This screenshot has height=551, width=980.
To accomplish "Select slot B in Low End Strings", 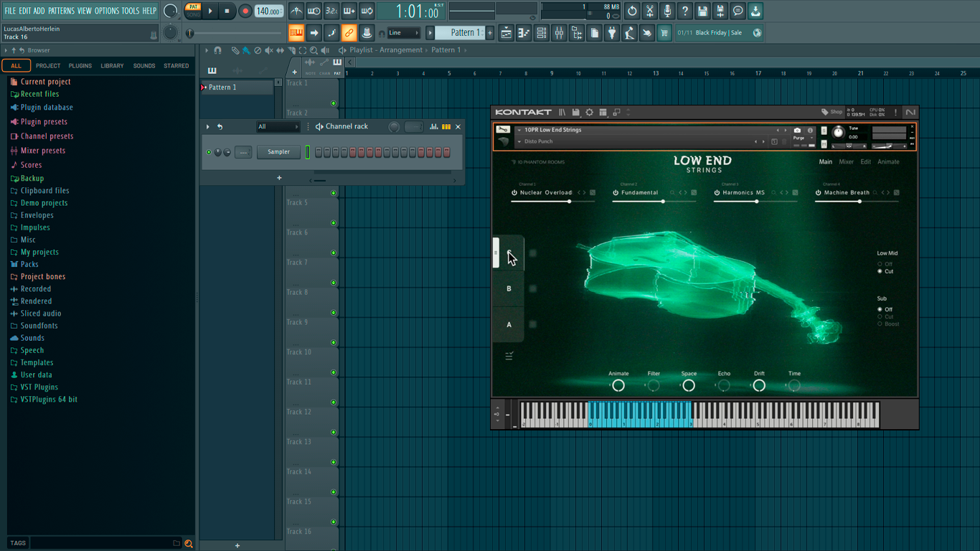I will (509, 288).
